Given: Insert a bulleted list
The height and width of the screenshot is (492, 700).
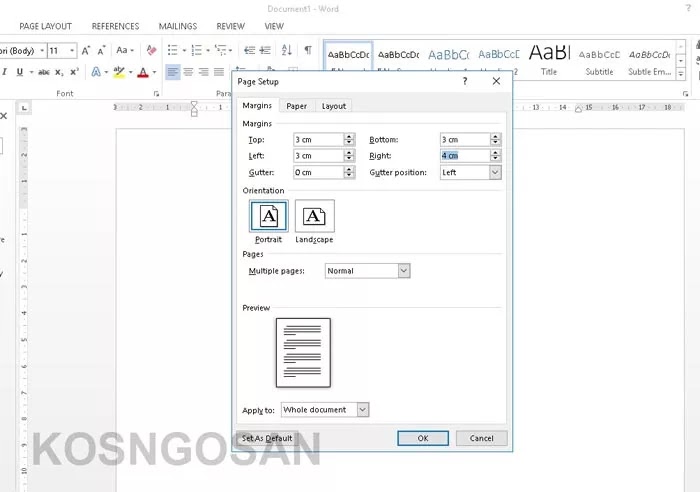Looking at the screenshot, I should [173, 50].
